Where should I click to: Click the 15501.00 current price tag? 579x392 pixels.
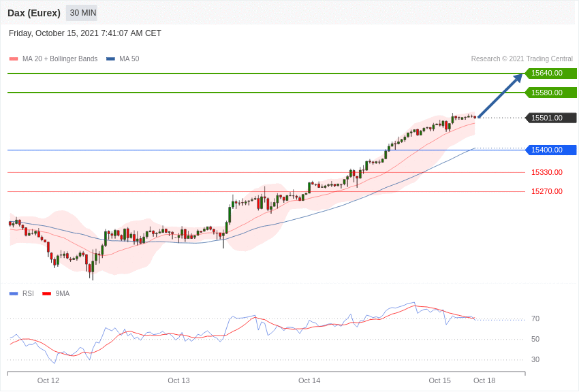pos(550,118)
